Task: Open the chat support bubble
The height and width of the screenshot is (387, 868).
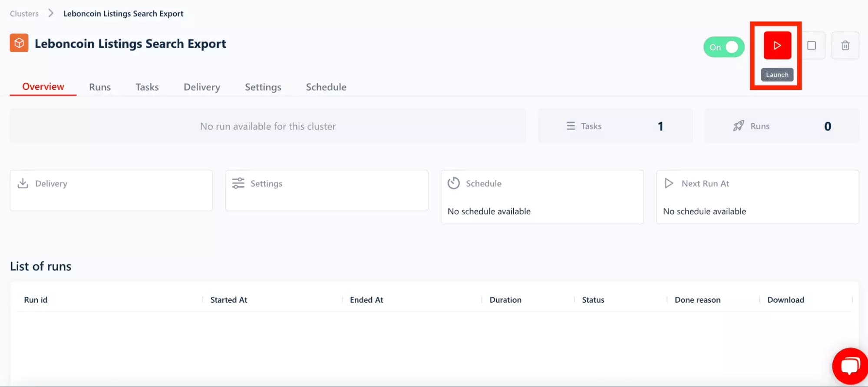Action: 849,366
